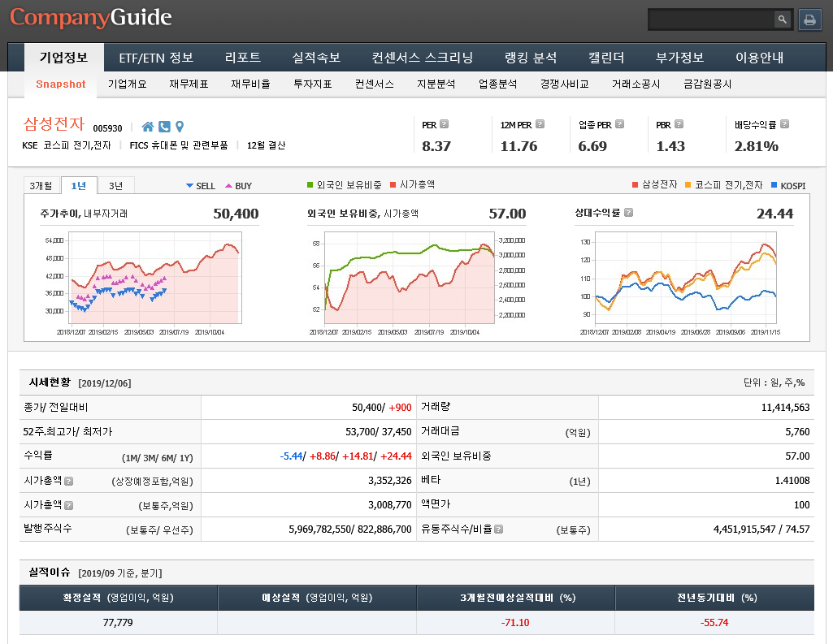833x644 pixels.
Task: Open the 리포트 menu
Action: tap(243, 58)
